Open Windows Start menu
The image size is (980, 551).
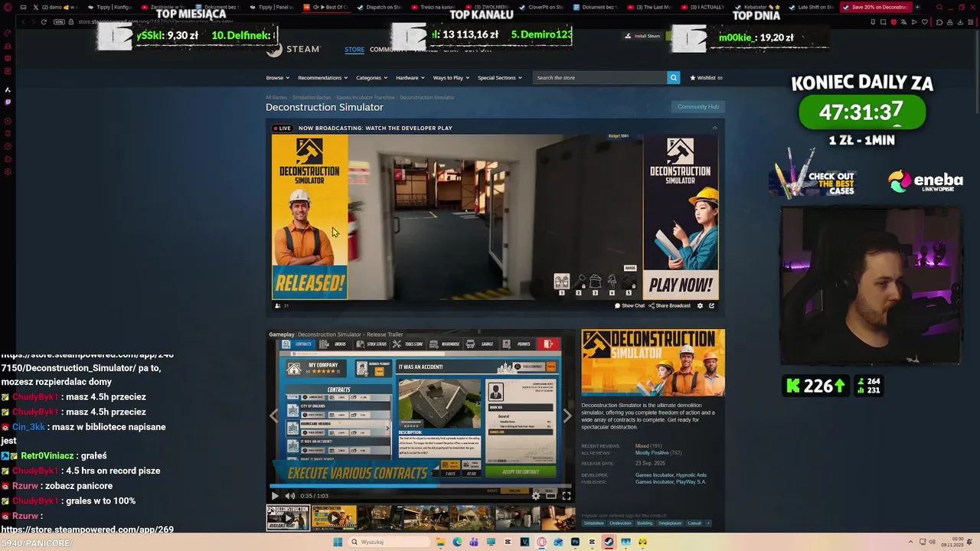(x=338, y=542)
